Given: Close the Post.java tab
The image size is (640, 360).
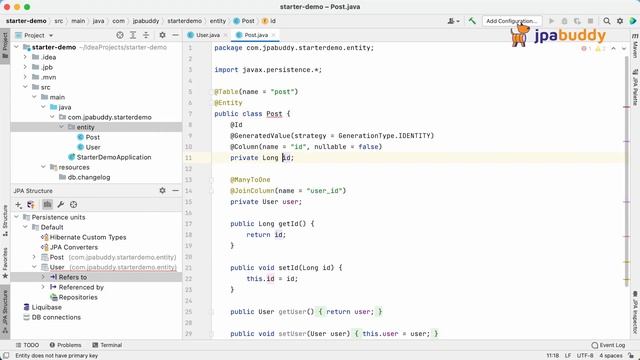Looking at the screenshot, I should pyautogui.click(x=273, y=35).
